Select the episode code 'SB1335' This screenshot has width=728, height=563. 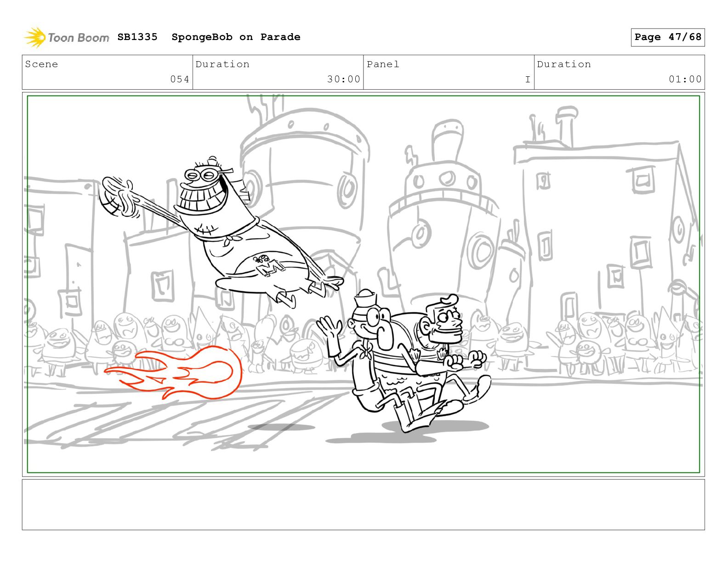137,37
